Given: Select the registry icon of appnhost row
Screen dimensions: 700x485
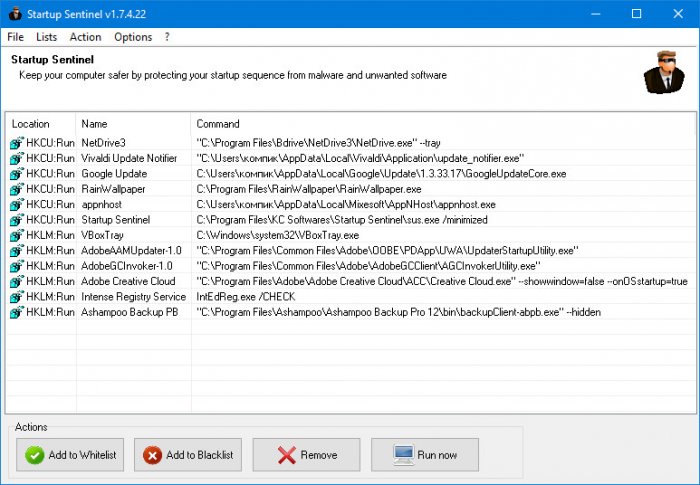Looking at the screenshot, I should point(17,205).
